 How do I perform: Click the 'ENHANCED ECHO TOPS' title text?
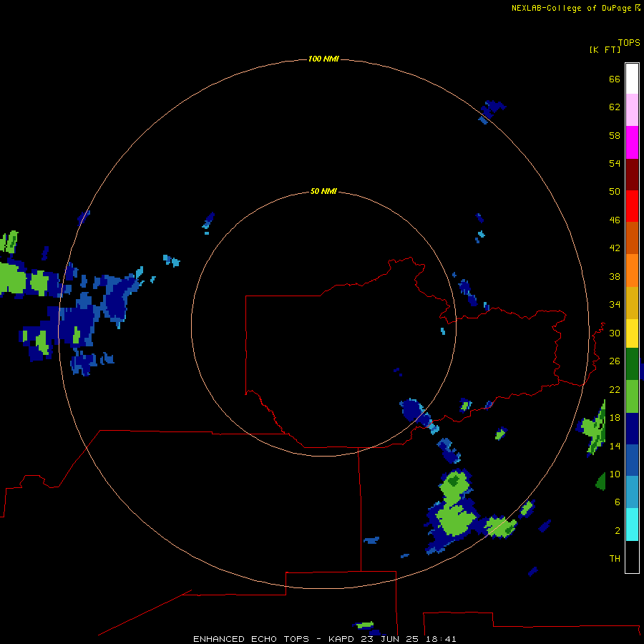pos(252,639)
